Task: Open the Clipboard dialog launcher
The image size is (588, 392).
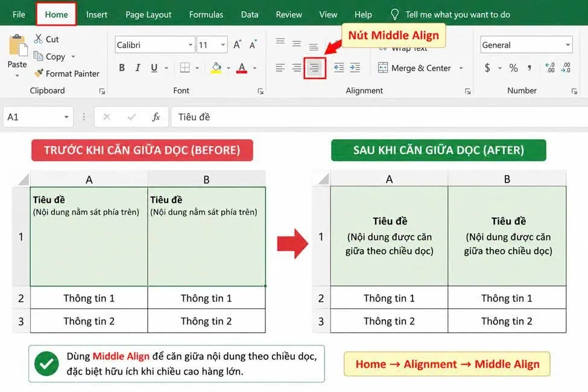Action: [102, 91]
